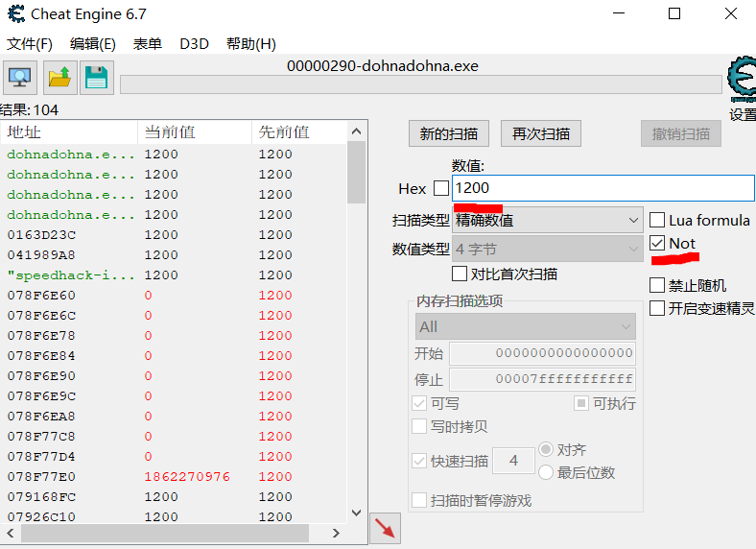
Task: Click the 再次扫描 button
Action: [541, 134]
